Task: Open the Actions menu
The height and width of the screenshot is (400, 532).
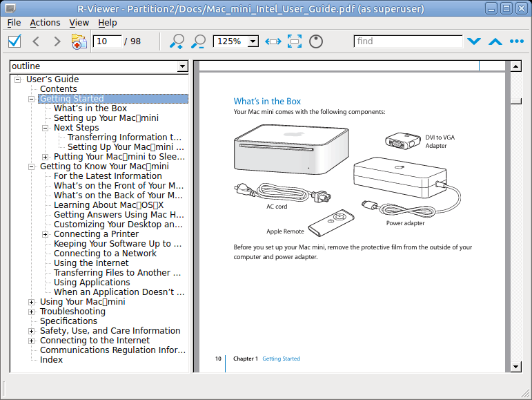Action: coord(45,23)
